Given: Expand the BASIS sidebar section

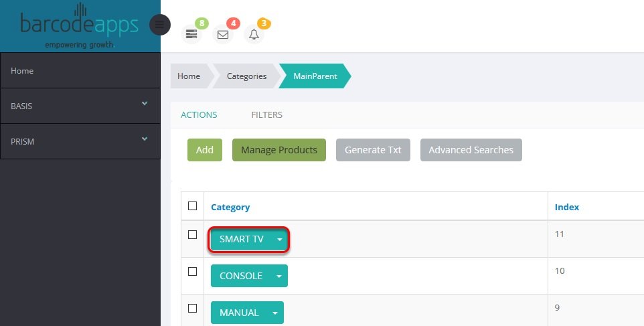Looking at the screenshot, I should (80, 106).
